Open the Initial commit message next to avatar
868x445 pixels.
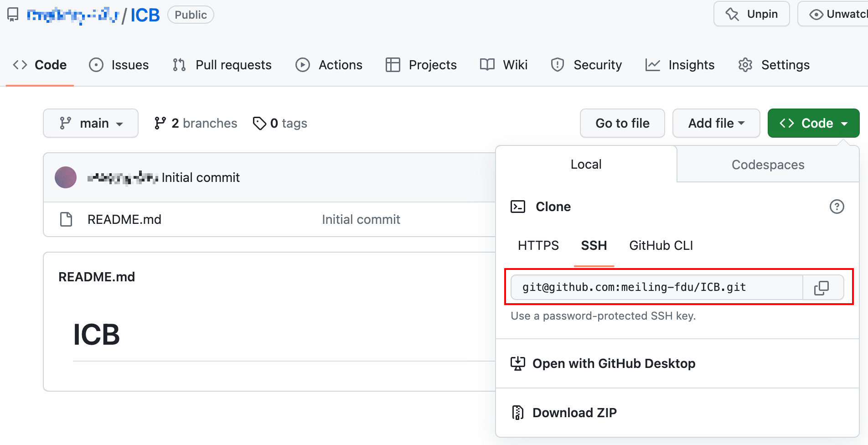(201, 177)
